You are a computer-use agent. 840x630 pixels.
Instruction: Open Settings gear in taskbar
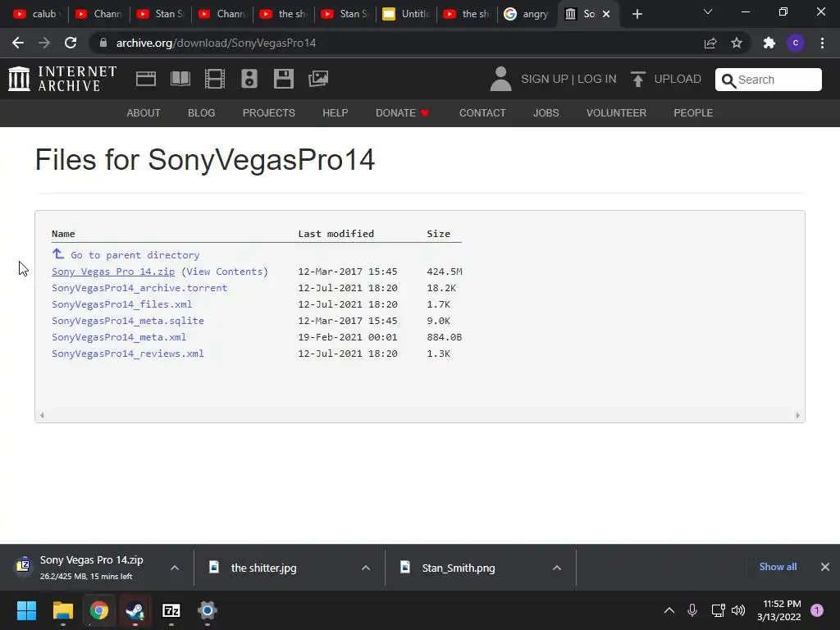coord(208,610)
